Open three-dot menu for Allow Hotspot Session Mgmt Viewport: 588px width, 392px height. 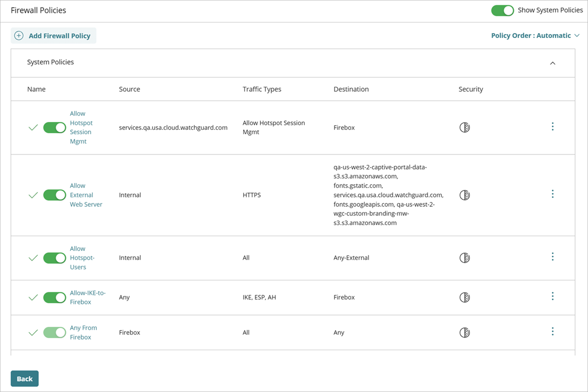(552, 127)
